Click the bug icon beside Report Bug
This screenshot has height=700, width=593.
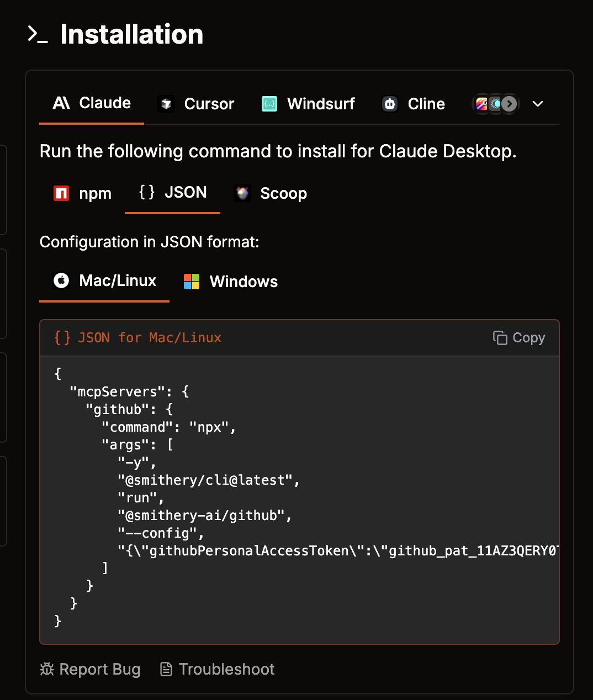pos(47,669)
